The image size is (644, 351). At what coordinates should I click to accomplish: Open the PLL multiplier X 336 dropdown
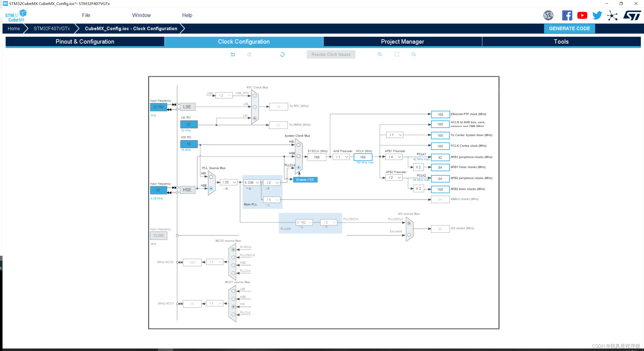pos(252,183)
